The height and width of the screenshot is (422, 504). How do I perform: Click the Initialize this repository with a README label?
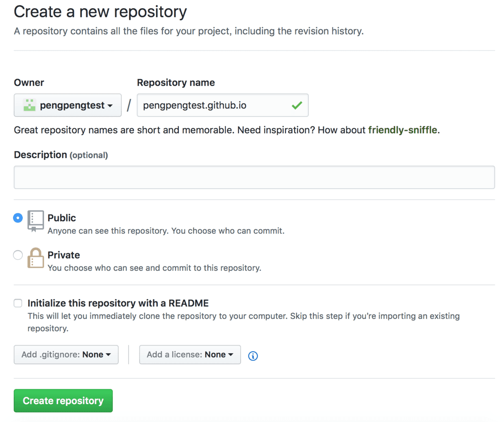pos(118,303)
